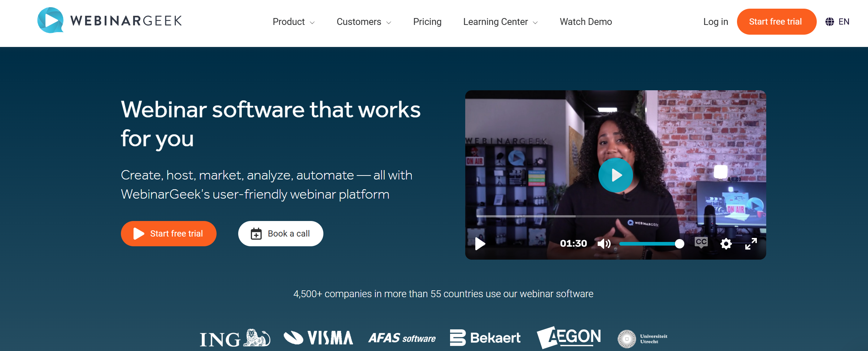Viewport: 868px width, 351px height.
Task: Click the play triangle in the hero trial button
Action: [x=139, y=234]
